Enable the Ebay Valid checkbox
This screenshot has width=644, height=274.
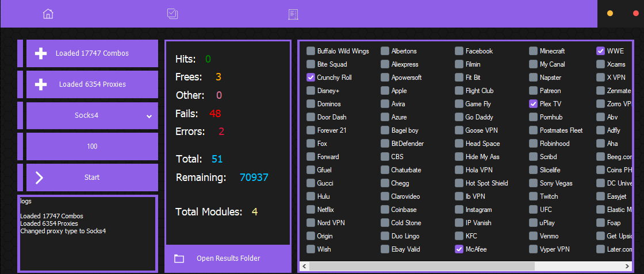385,249
